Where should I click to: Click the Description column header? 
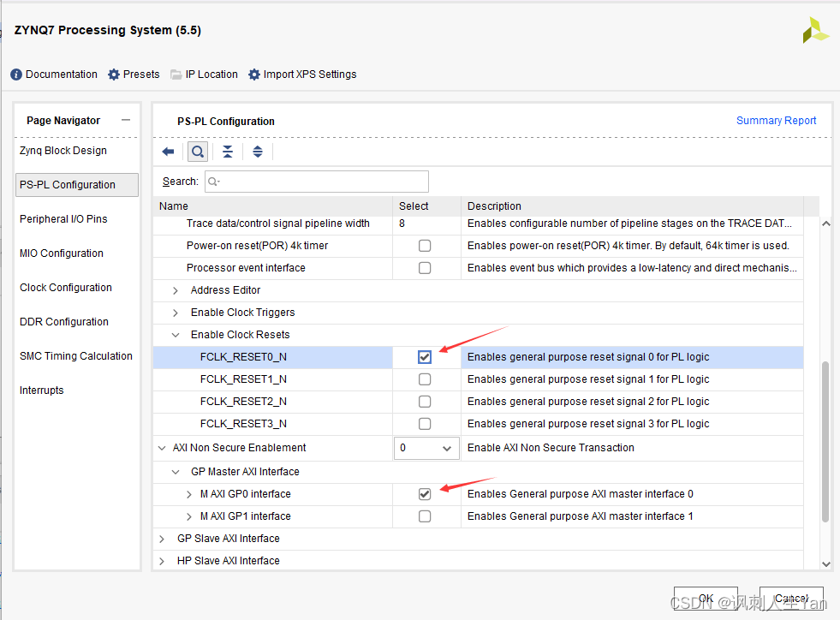pyautogui.click(x=632, y=206)
